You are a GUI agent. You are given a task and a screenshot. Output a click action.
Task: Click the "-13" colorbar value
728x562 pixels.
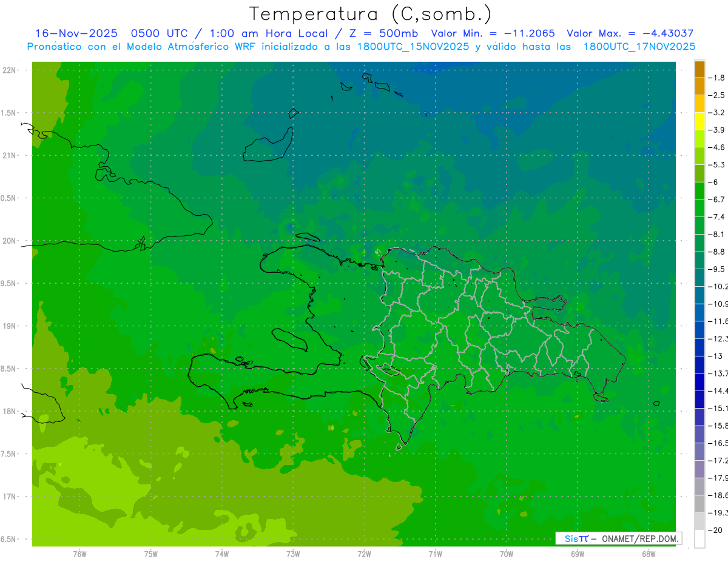point(715,356)
